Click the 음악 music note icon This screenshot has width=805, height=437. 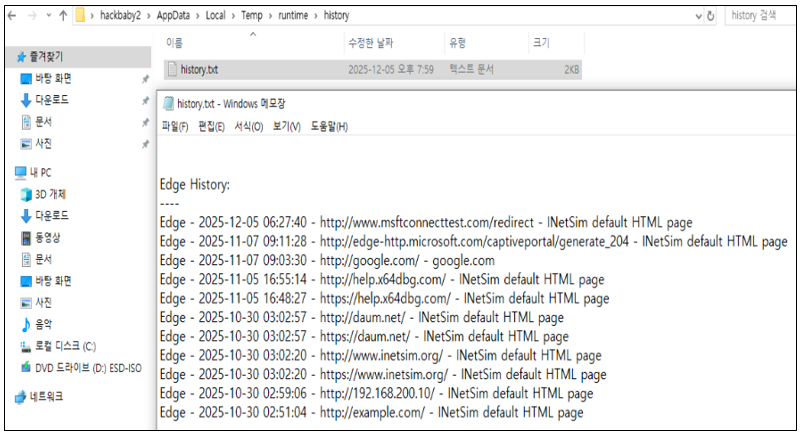point(26,324)
